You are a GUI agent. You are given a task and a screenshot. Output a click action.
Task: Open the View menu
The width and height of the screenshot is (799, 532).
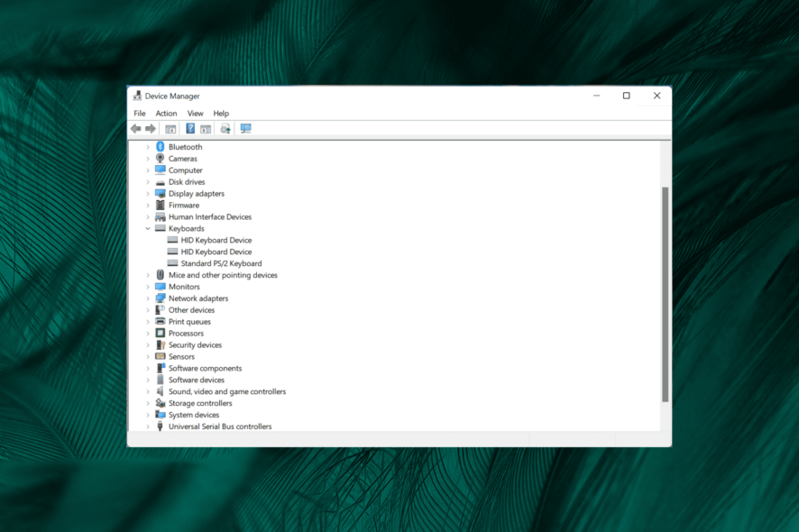[195, 113]
